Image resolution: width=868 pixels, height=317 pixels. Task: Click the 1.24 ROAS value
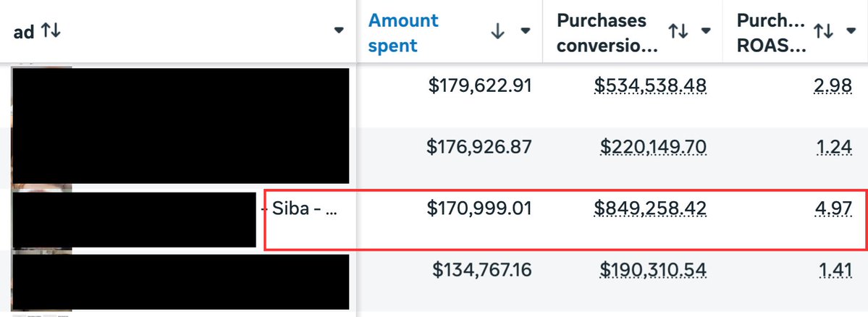(834, 147)
